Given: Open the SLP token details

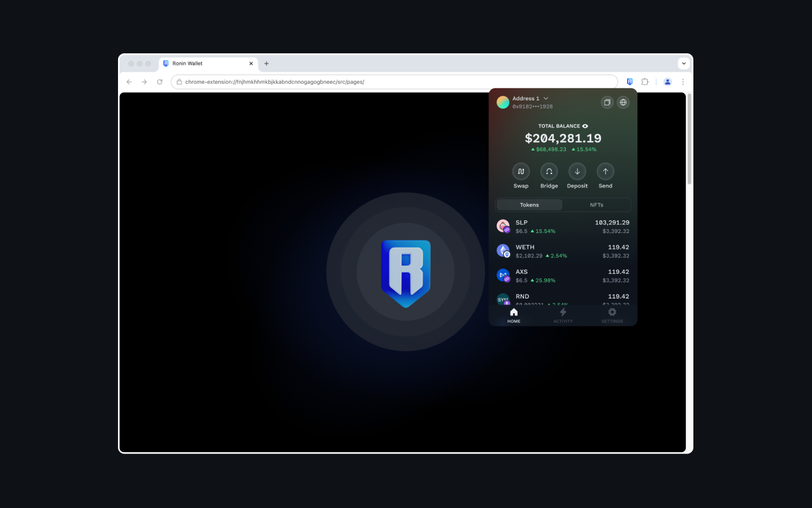Looking at the screenshot, I should (x=563, y=226).
